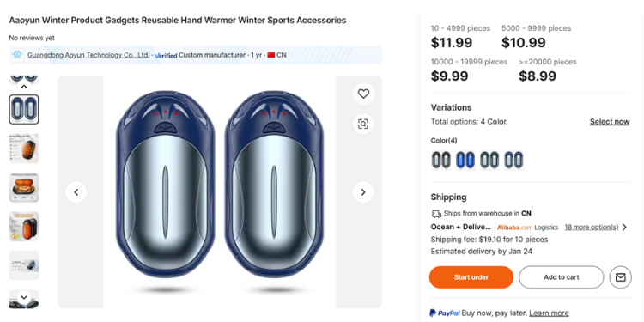Contact supplier via envelope icon
Screen dimensions: 644x322
620,277
